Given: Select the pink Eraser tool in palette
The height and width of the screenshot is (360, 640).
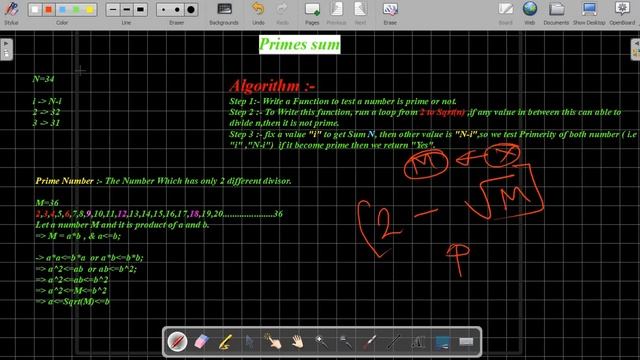Looking at the screenshot, I should [x=201, y=342].
